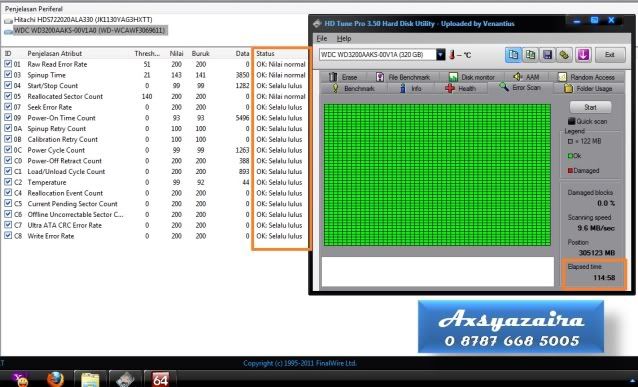Open the File menu in HD Tune
The image size is (638, 387).
tap(322, 38)
